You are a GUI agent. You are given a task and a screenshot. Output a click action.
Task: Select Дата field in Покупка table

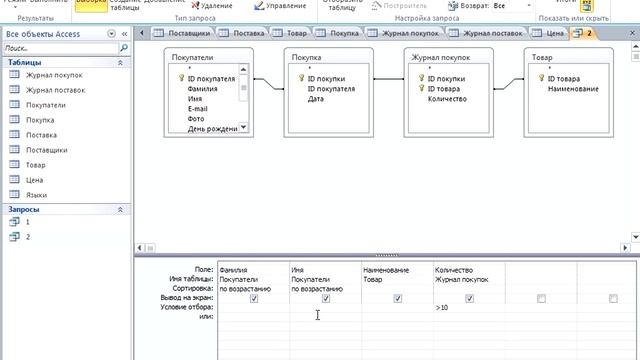[x=316, y=99]
